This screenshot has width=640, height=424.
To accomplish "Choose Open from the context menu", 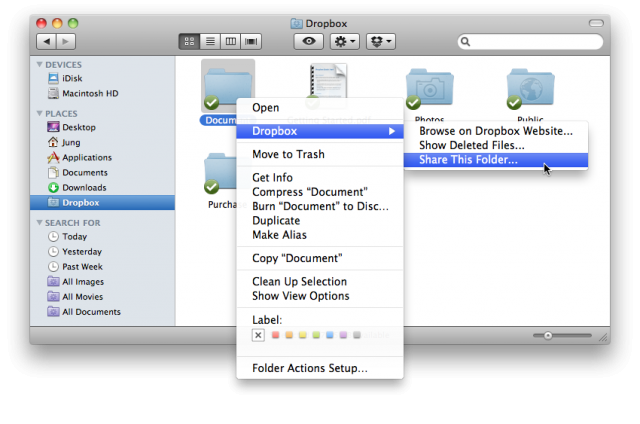I will (x=320, y=108).
